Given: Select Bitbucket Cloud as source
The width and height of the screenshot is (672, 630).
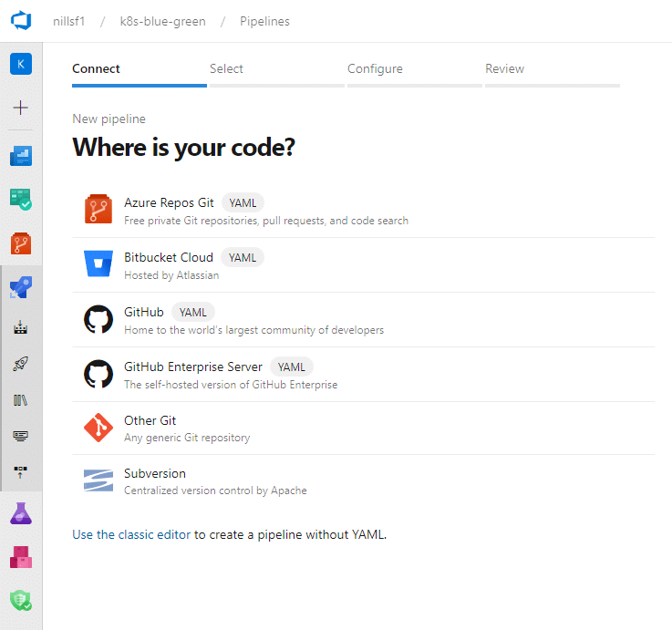Looking at the screenshot, I should click(x=364, y=265).
